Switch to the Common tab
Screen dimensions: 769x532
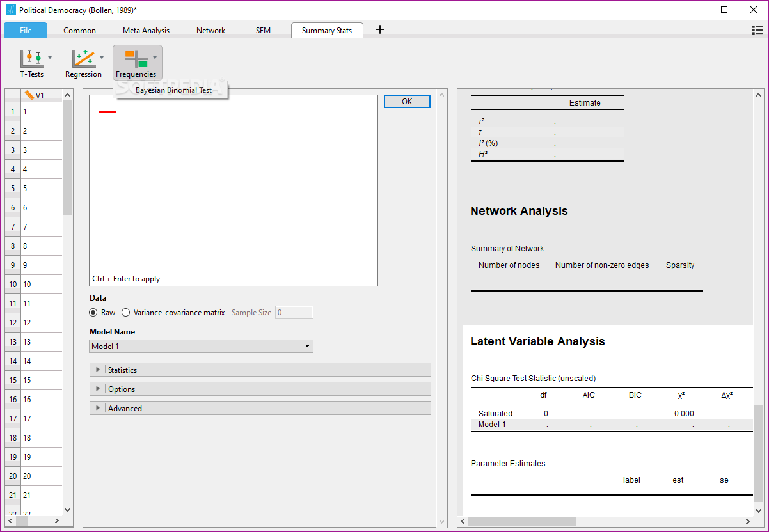80,30
